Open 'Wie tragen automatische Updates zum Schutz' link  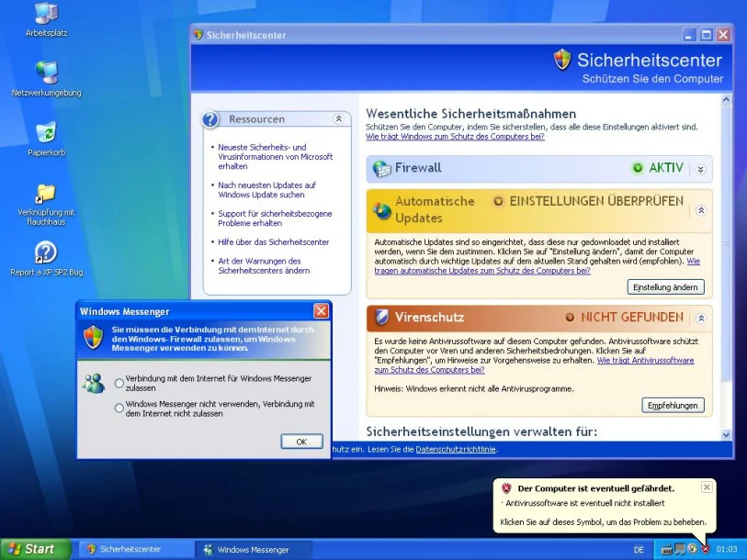(482, 271)
